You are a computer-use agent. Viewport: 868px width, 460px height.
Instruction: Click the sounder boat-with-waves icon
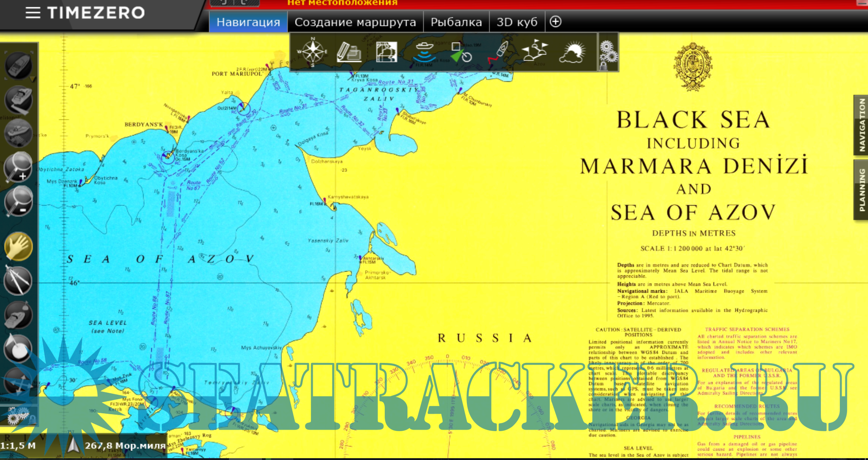coord(424,52)
